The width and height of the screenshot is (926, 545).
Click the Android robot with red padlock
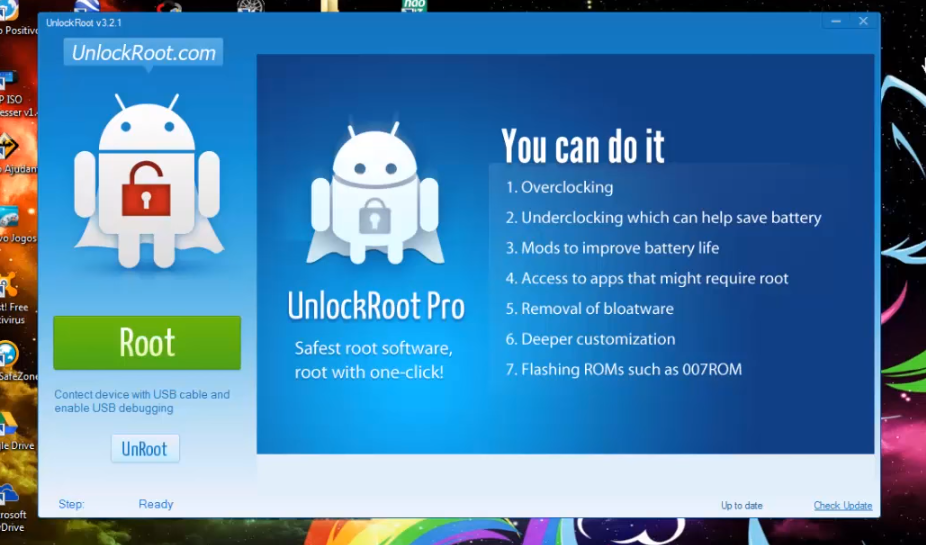[147, 183]
